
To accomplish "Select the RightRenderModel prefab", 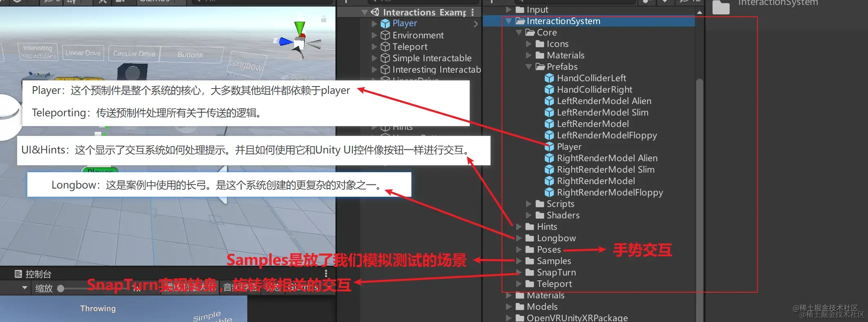I will click(595, 181).
